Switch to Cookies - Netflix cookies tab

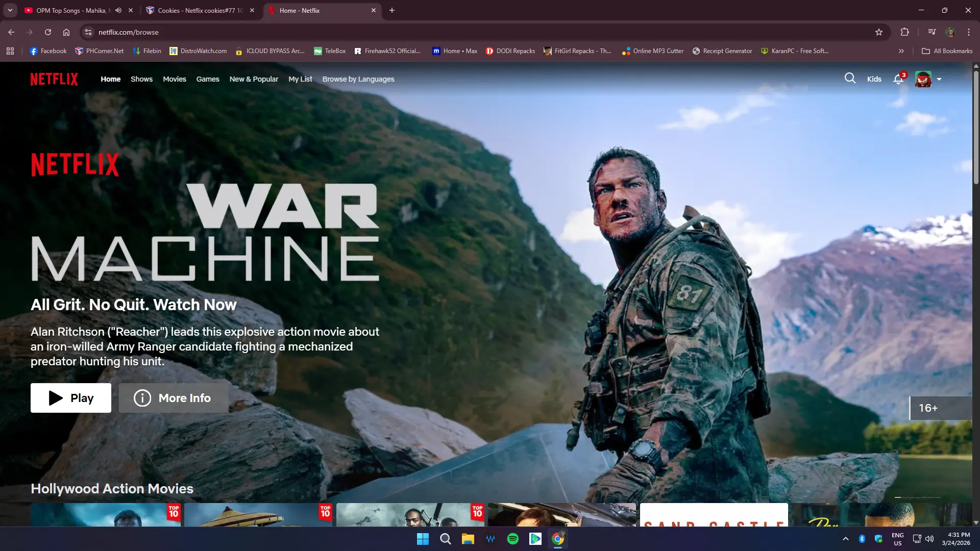pos(200,10)
